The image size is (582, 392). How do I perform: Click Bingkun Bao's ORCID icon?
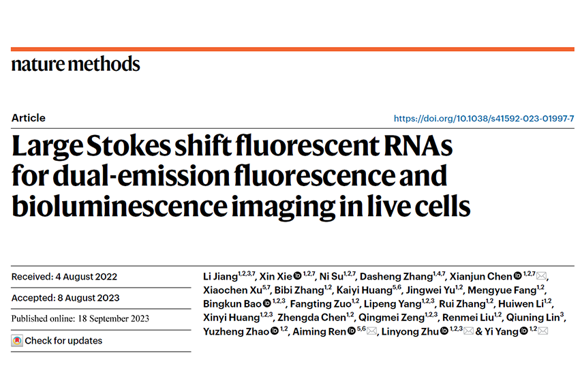pyautogui.click(x=267, y=303)
